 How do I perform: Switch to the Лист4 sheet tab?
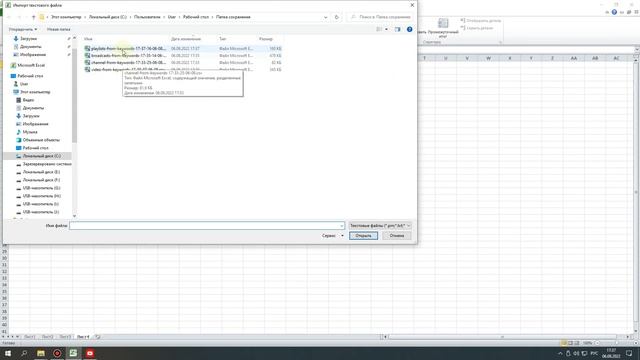coord(83,337)
